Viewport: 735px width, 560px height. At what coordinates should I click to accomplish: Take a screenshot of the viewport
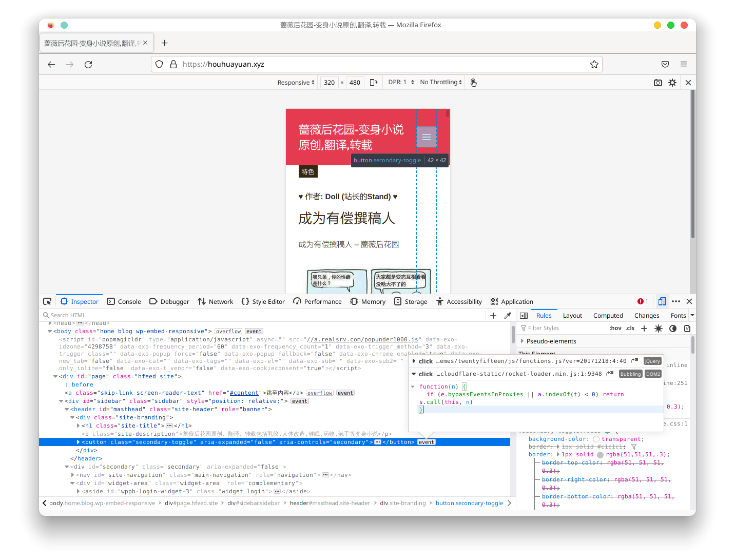pyautogui.click(x=658, y=82)
